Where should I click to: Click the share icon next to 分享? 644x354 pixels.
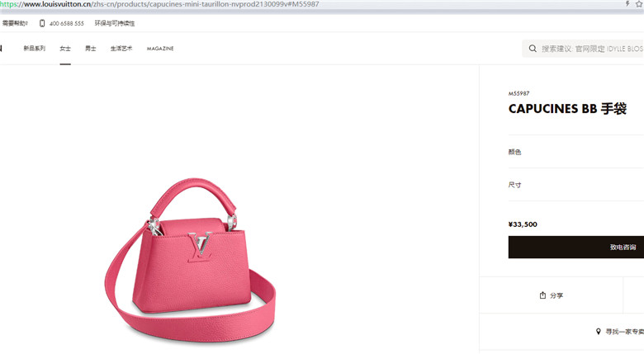pos(542,295)
